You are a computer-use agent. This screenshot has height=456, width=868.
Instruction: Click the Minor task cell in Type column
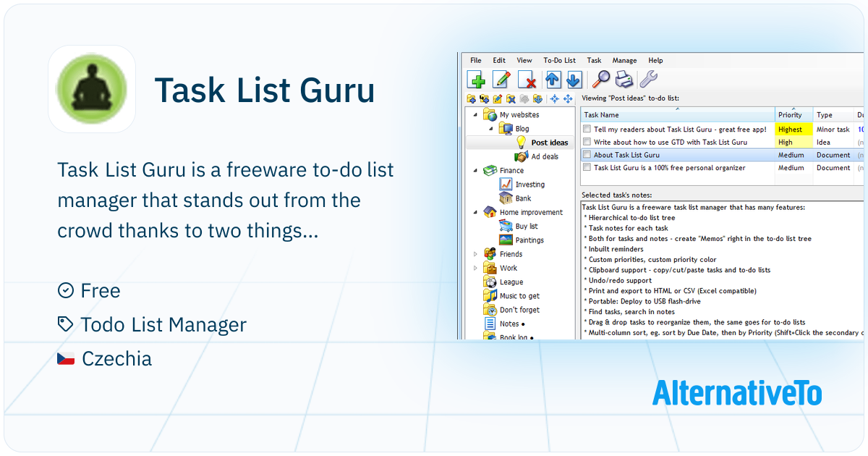833,130
